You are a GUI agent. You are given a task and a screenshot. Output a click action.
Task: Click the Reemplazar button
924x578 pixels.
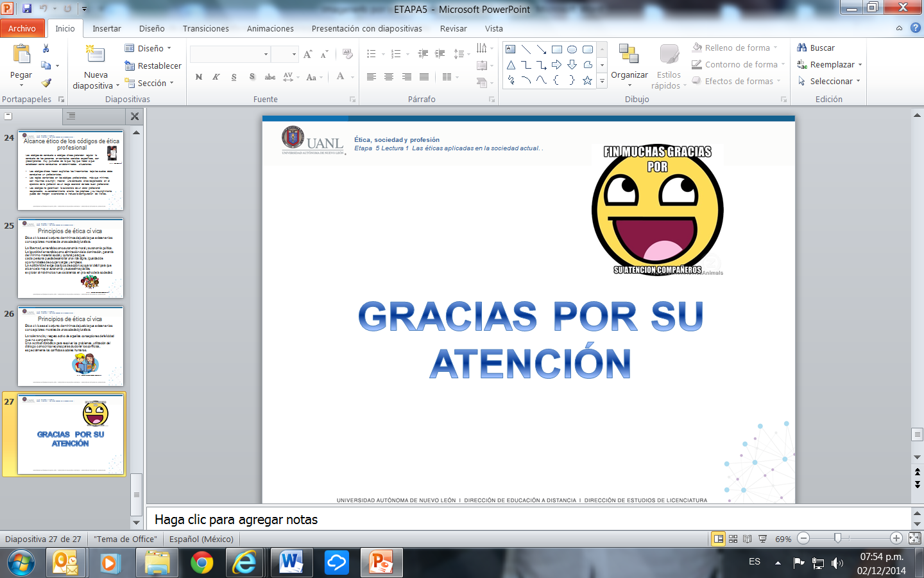[x=829, y=64]
